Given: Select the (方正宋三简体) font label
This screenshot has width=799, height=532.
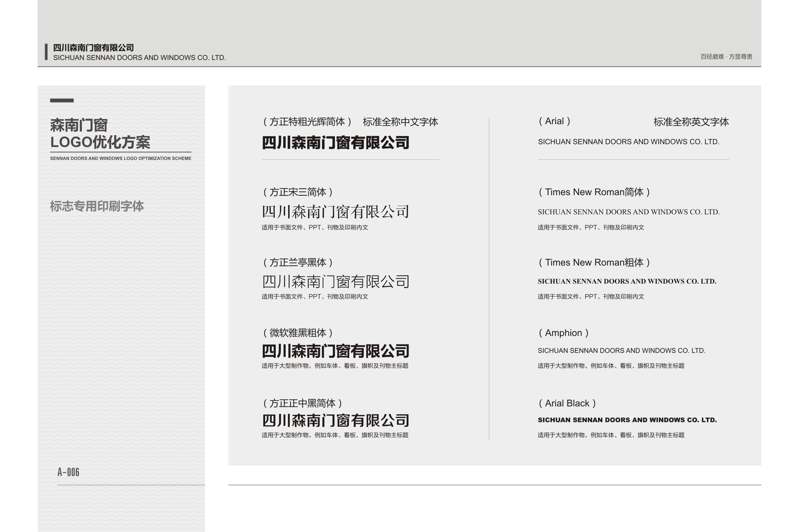Looking at the screenshot, I should coord(298,192).
